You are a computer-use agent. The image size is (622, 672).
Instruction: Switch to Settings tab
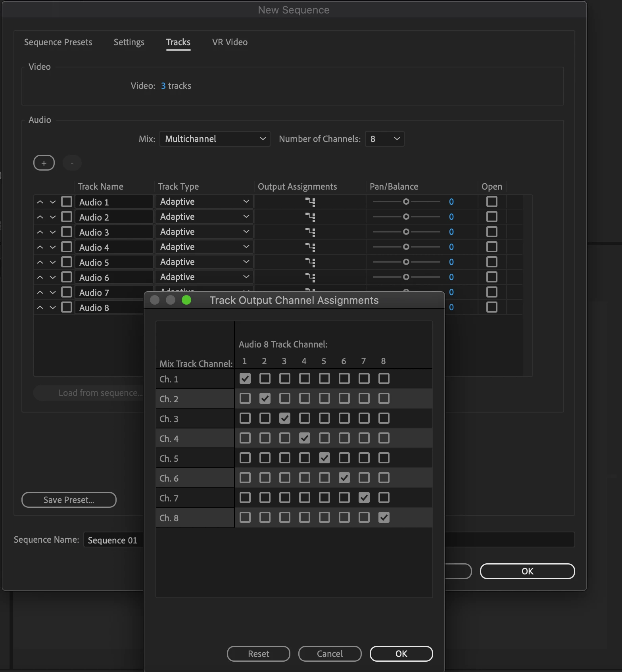pos(129,42)
